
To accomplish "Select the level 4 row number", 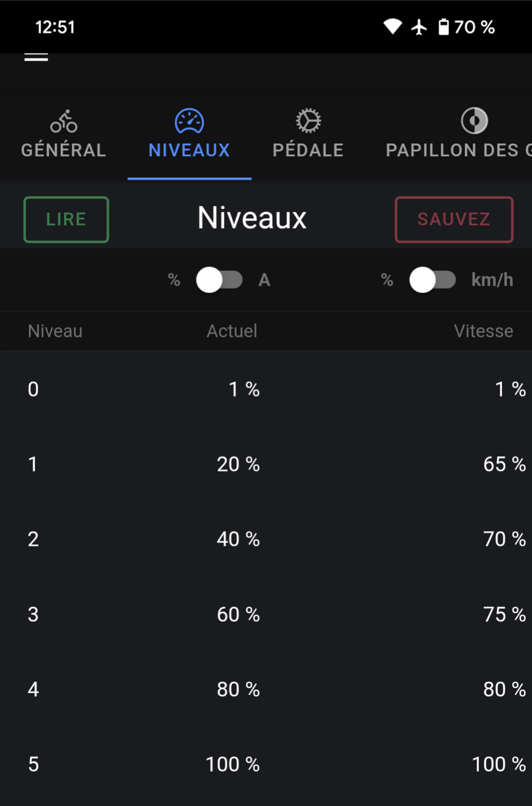I will (x=33, y=689).
